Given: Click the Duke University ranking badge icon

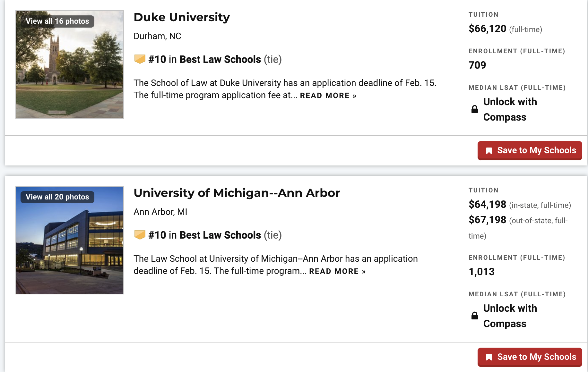Looking at the screenshot, I should (140, 59).
